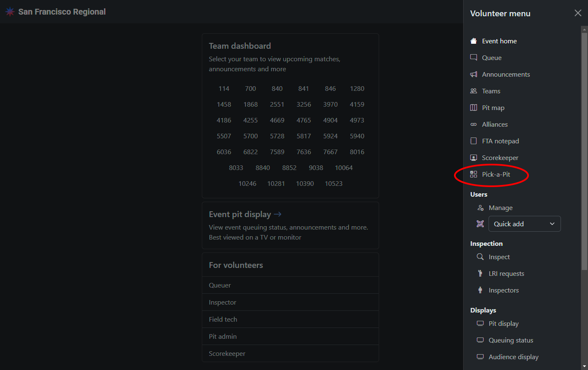
Task: Go to Teams in volunteer menu
Action: [491, 91]
